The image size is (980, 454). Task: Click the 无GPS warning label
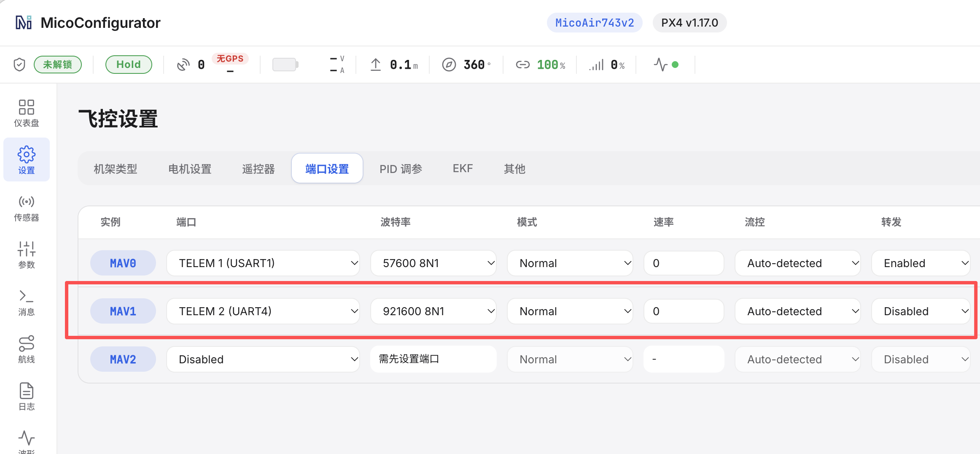(230, 59)
